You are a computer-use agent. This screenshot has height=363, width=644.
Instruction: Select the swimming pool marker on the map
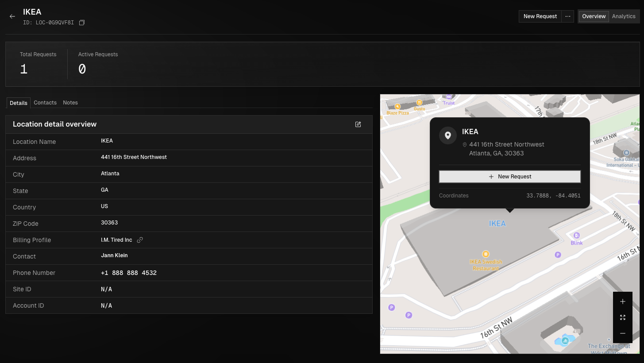point(565,341)
